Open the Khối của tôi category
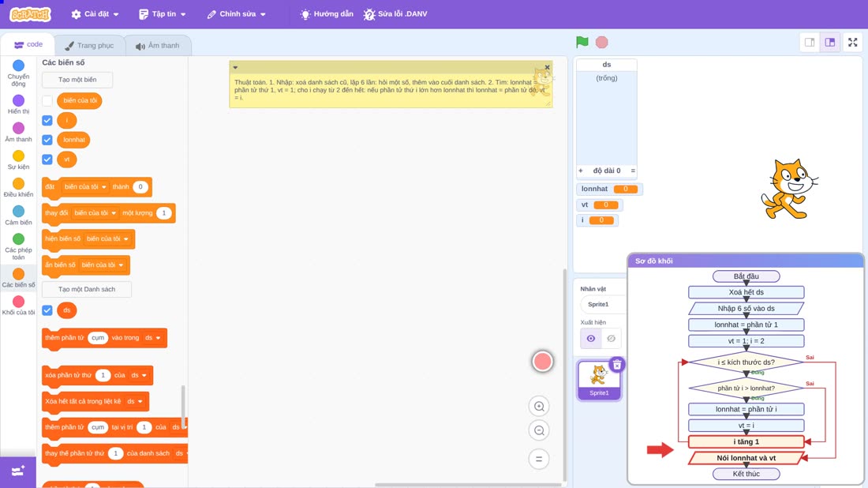The height and width of the screenshot is (488, 868). 18,306
